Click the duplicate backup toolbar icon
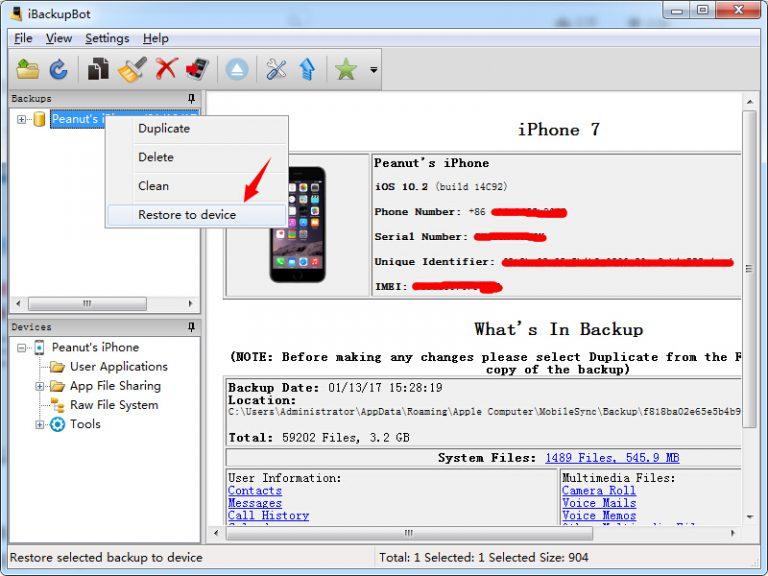 click(98, 69)
